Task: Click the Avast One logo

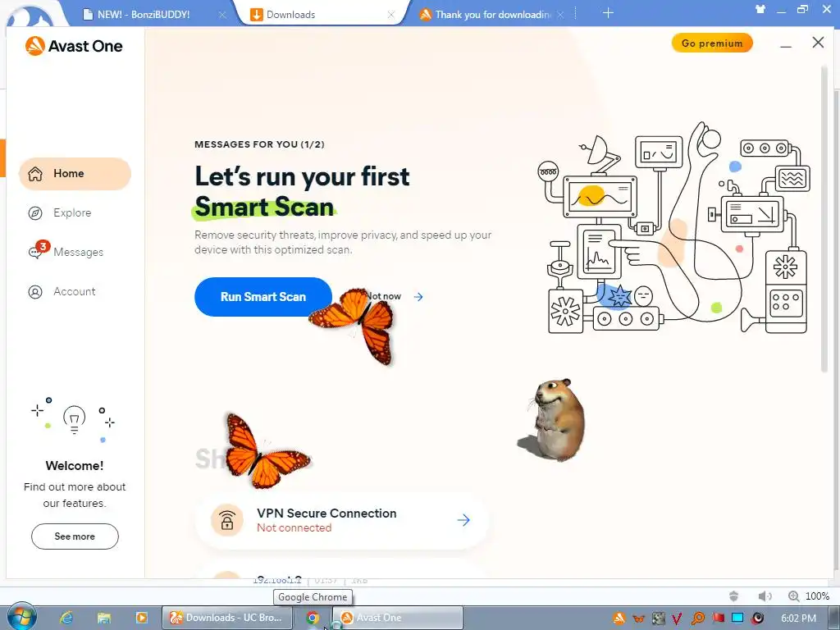Action: [x=74, y=46]
